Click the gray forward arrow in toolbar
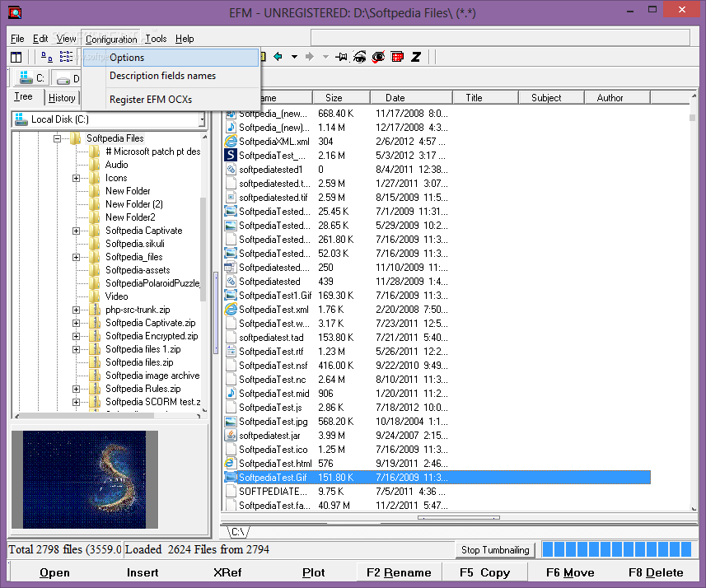 click(x=309, y=57)
